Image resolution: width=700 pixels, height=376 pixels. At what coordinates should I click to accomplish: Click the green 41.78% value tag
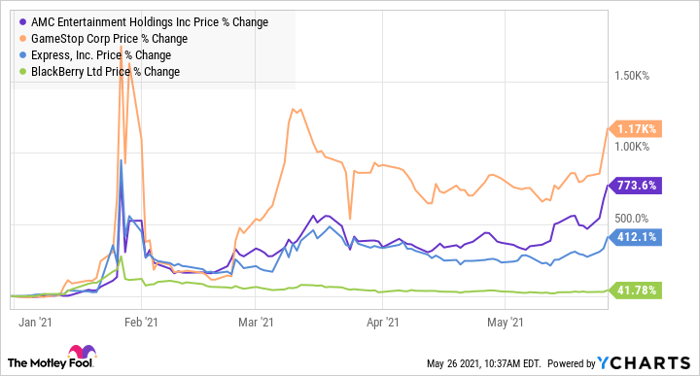[635, 291]
